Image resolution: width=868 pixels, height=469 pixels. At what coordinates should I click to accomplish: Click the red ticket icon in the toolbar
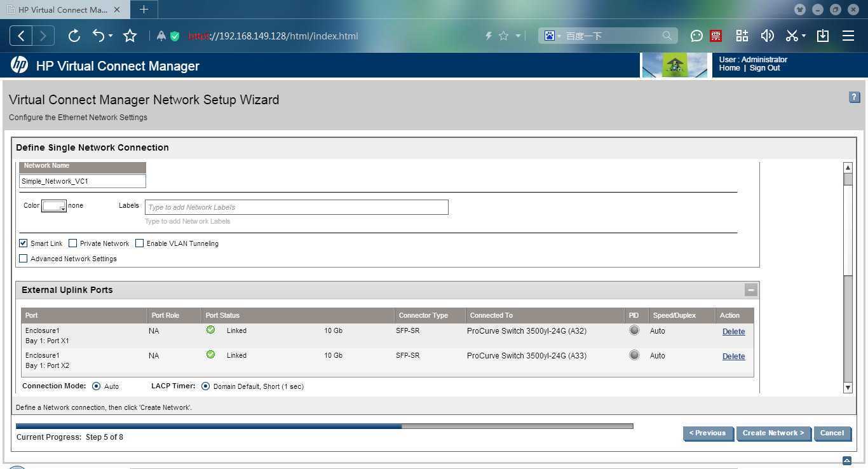(x=716, y=36)
